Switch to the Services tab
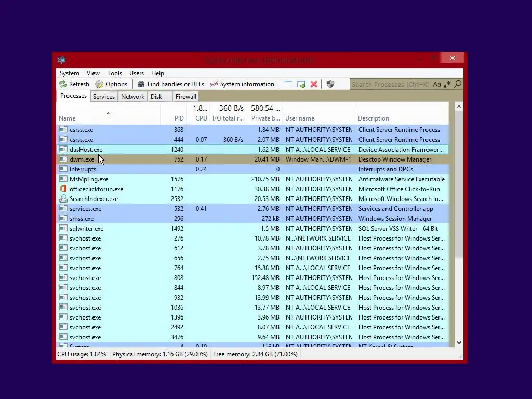Viewport: 532px width, 399px height. pos(104,97)
